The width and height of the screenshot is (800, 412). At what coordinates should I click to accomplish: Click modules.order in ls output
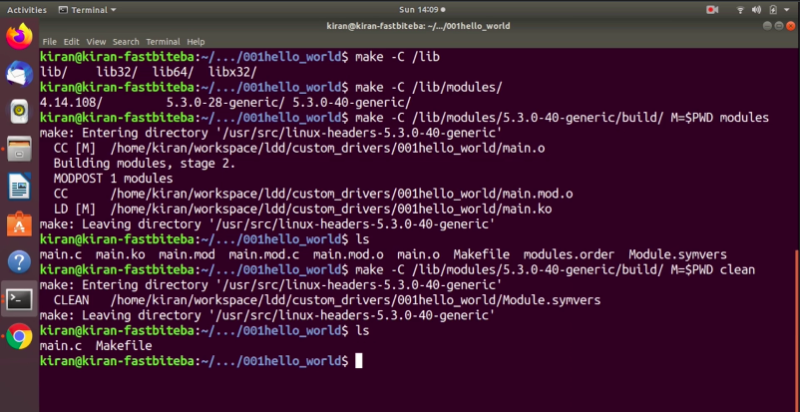click(568, 254)
